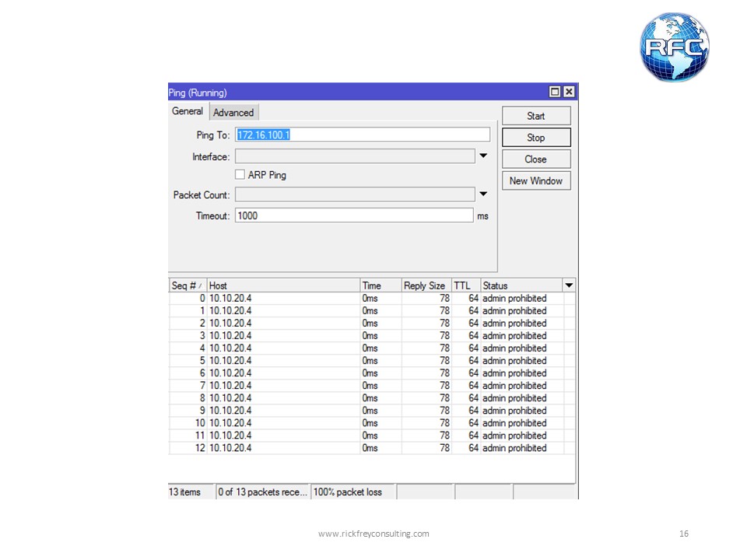
Task: Select the row with Seq 12
Action: pos(372,448)
